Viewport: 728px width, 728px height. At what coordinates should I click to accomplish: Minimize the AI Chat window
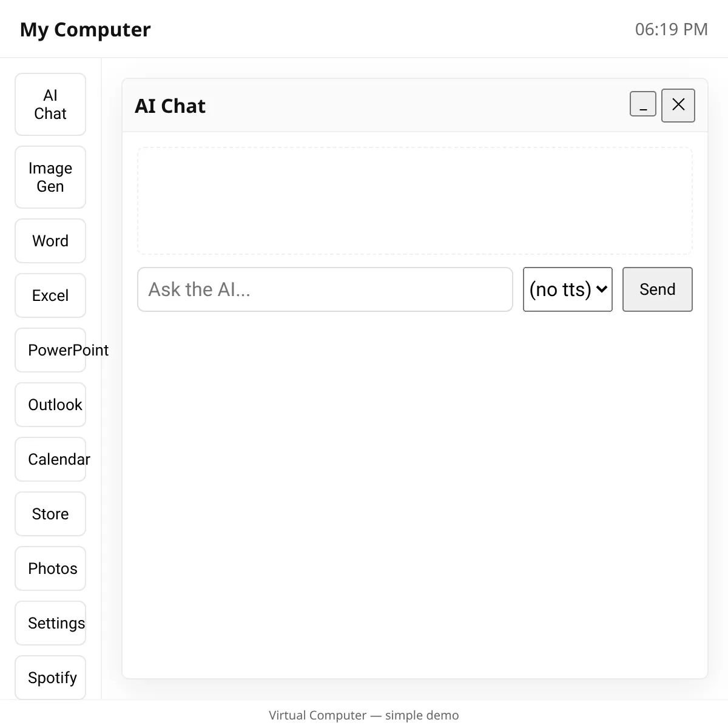tap(643, 104)
